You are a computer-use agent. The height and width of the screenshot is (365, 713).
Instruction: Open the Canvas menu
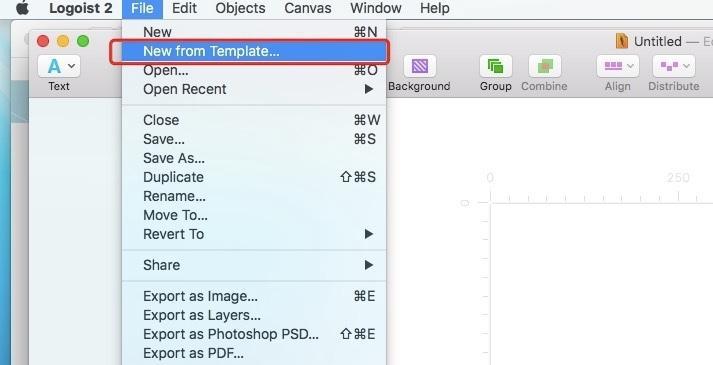click(308, 8)
